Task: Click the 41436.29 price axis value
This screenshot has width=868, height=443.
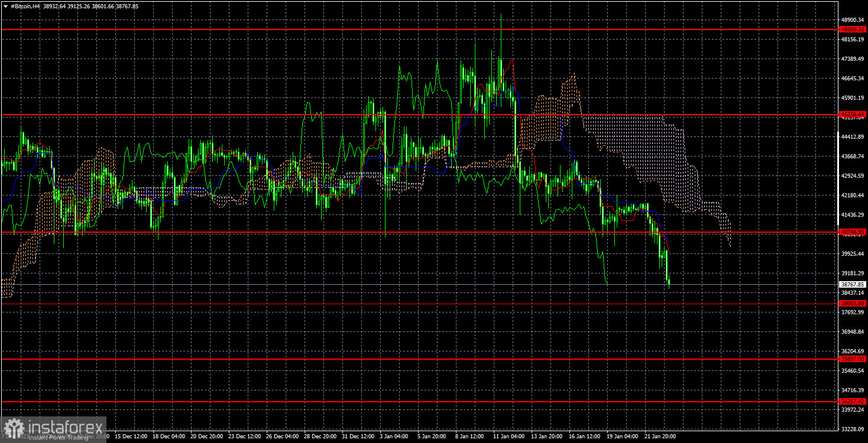Action: (x=853, y=215)
